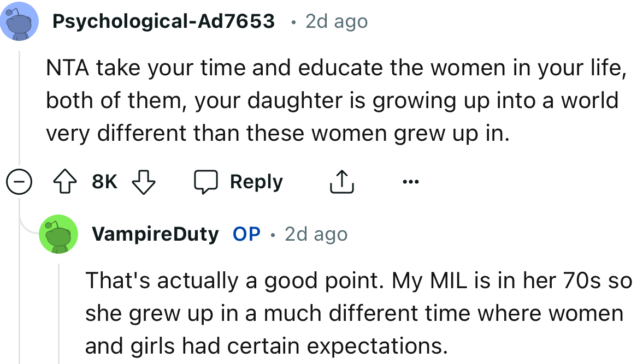Click the OP badge next to VampireDuty
The width and height of the screenshot is (637, 364).
click(x=247, y=234)
